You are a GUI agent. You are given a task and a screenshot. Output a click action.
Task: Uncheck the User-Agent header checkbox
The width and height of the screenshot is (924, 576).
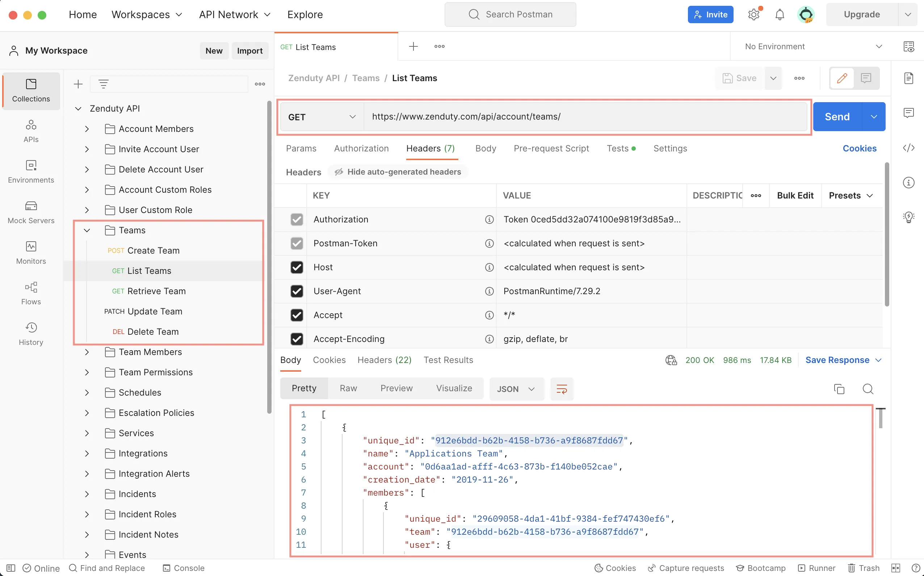click(x=297, y=291)
